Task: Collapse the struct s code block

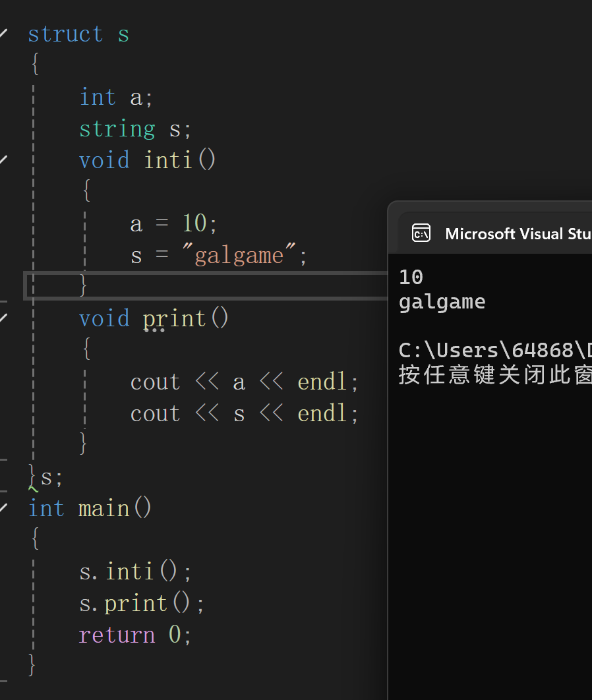Action: [x=3, y=34]
